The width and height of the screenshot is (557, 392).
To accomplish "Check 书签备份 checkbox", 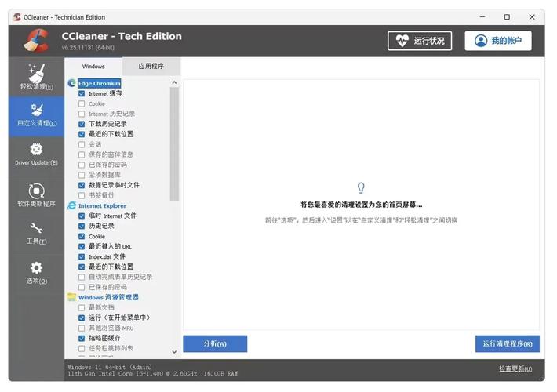I will tap(82, 195).
